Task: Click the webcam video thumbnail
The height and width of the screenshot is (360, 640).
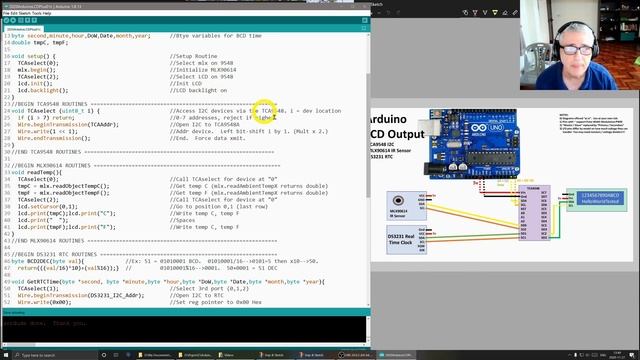Action: tap(580, 45)
